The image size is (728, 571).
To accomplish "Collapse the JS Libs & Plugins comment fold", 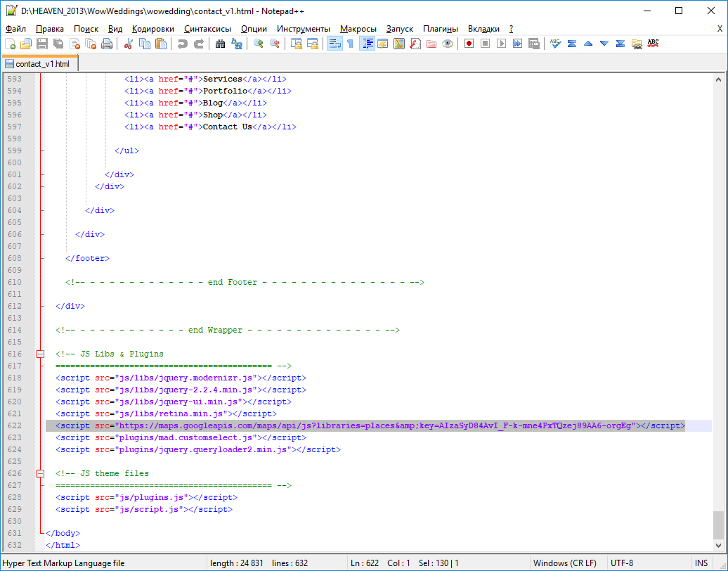I will (x=41, y=354).
